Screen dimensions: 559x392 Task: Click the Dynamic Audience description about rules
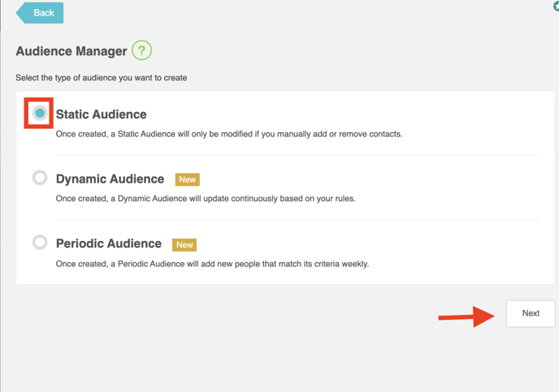(x=206, y=199)
